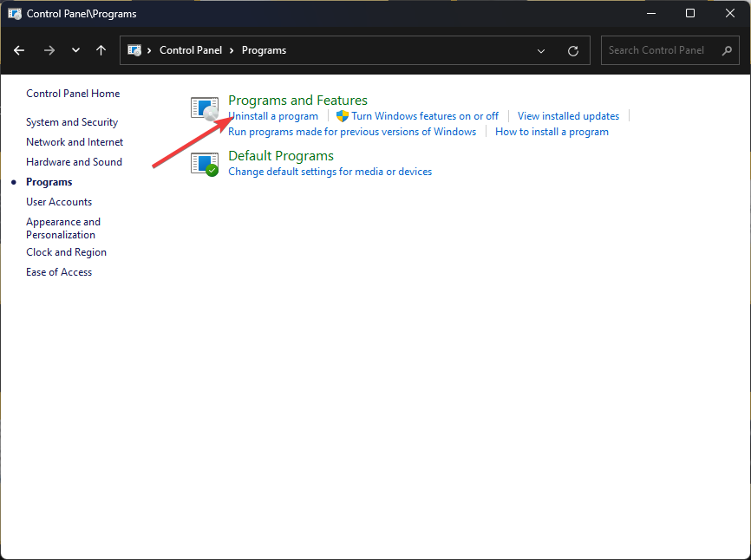Click the search magnifier icon
The image size is (751, 560).
coord(727,50)
